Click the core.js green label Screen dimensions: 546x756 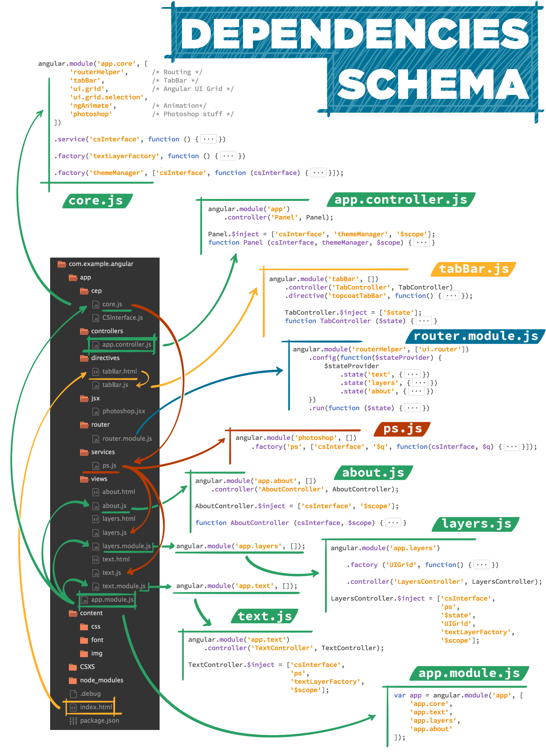point(98,201)
